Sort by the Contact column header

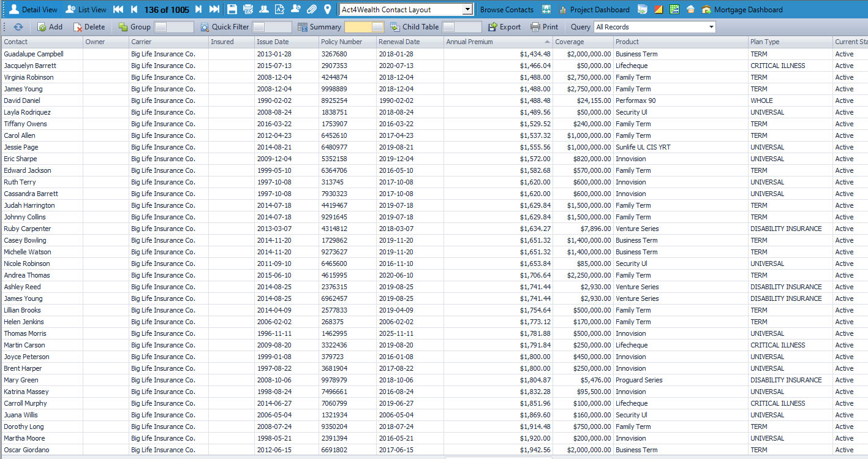pyautogui.click(x=42, y=42)
